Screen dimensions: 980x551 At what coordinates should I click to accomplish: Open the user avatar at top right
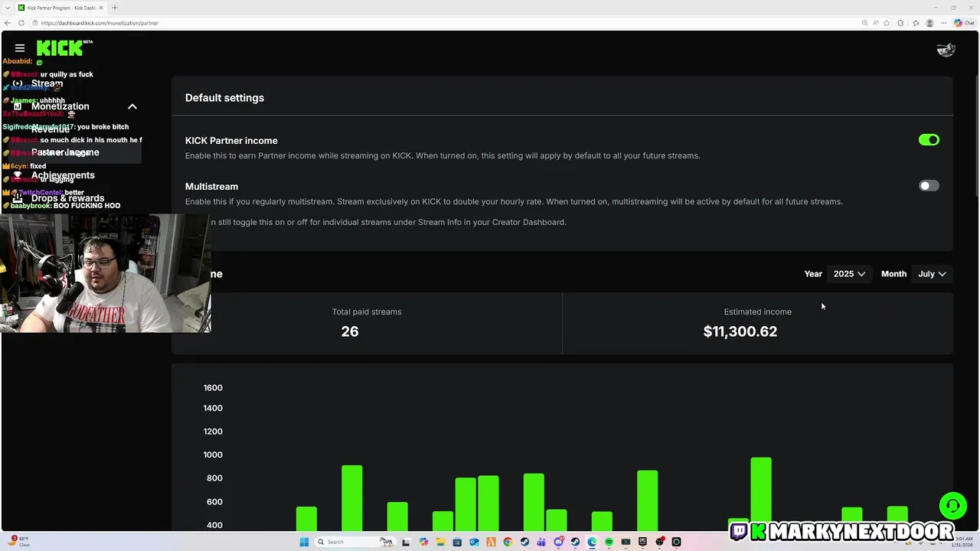(946, 49)
